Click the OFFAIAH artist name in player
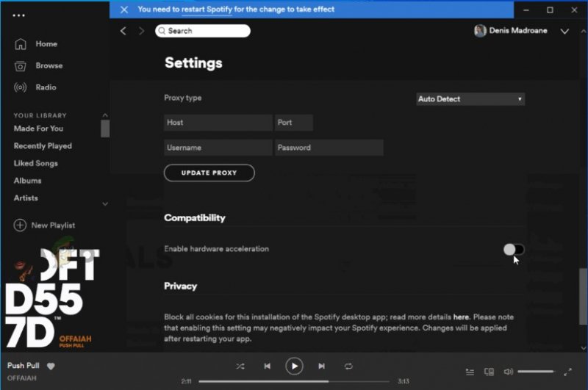 click(22, 378)
